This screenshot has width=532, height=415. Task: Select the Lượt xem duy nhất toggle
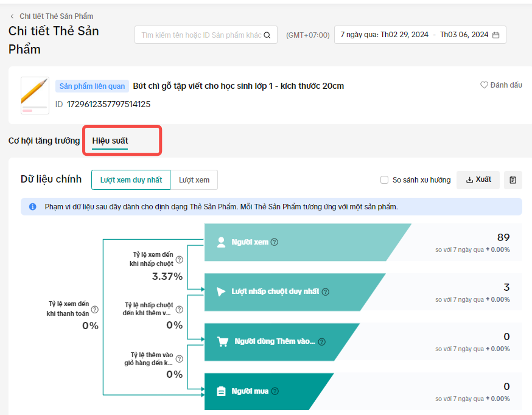coord(131,180)
